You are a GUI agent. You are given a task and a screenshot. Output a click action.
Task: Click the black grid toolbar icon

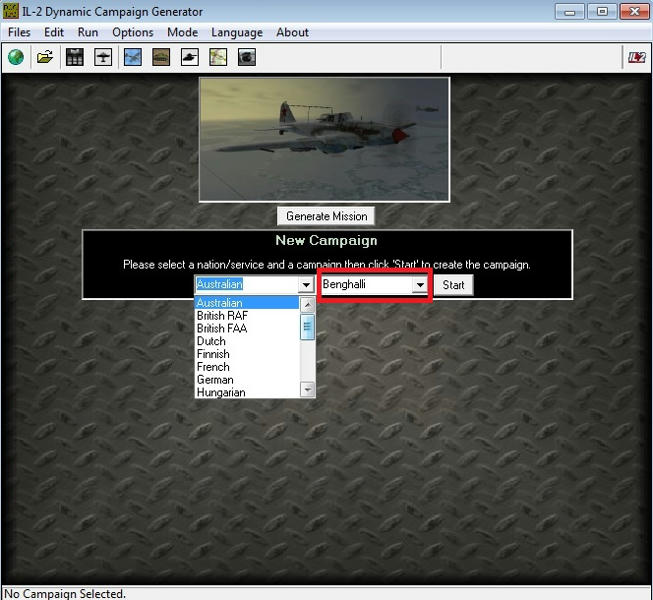pos(75,57)
